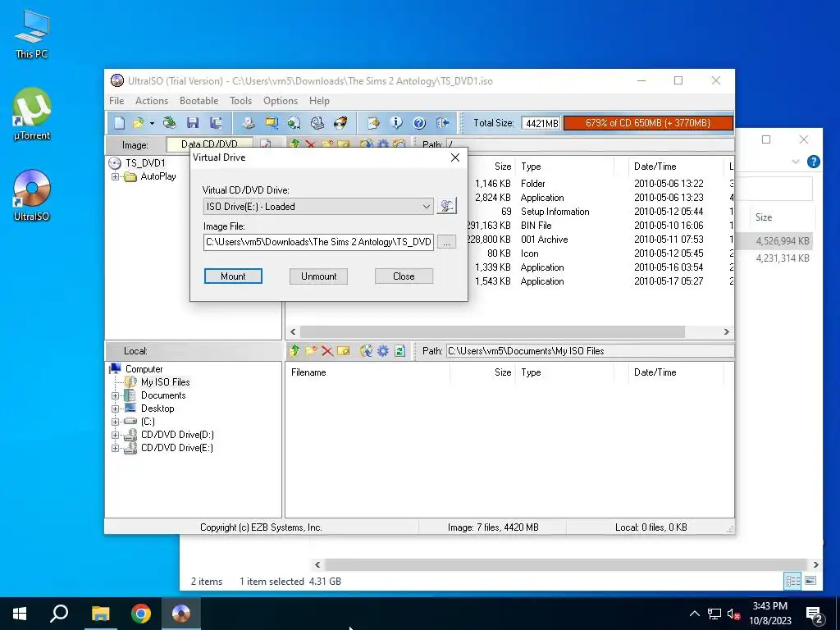Click the Image File path input field

tap(318, 242)
